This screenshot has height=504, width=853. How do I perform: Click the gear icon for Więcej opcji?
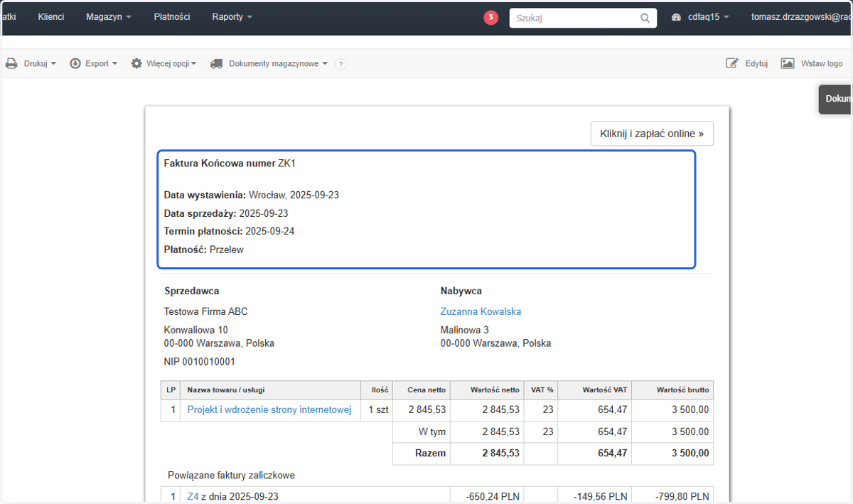[x=136, y=63]
